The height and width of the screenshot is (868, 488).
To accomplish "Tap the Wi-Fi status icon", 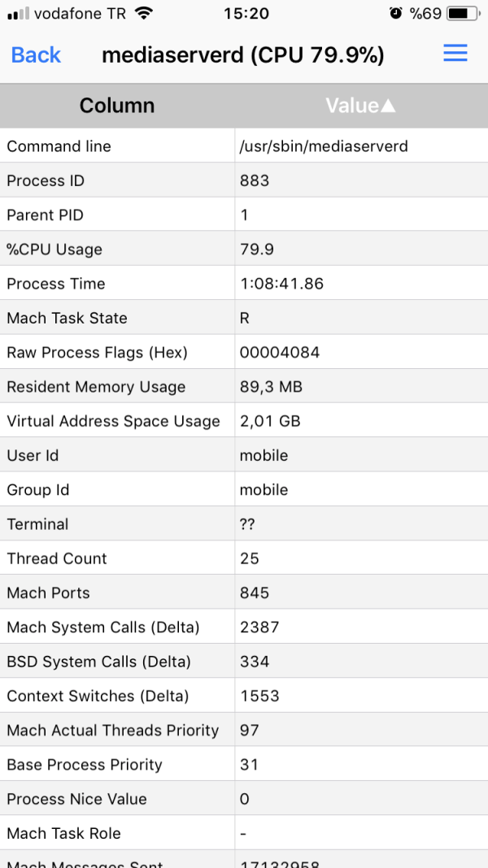I will point(144,13).
